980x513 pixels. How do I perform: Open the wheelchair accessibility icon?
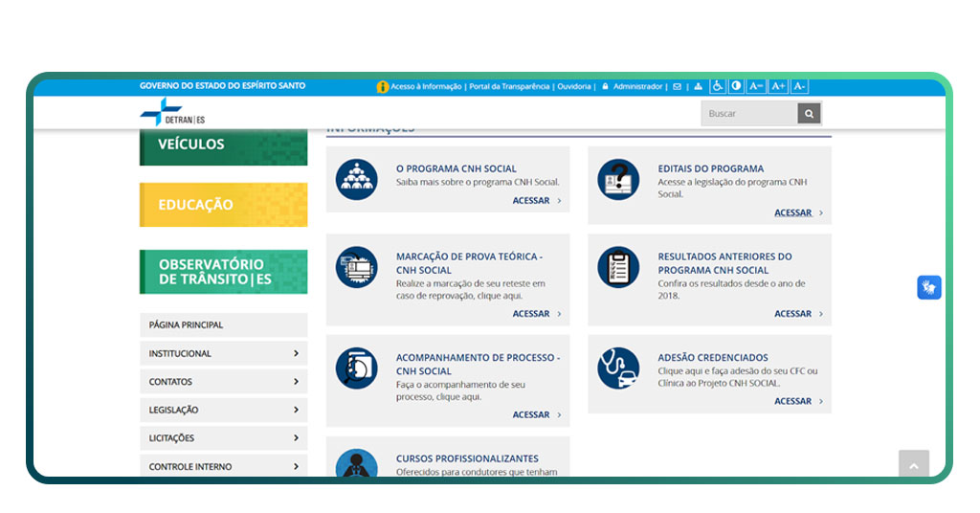pos(718,86)
